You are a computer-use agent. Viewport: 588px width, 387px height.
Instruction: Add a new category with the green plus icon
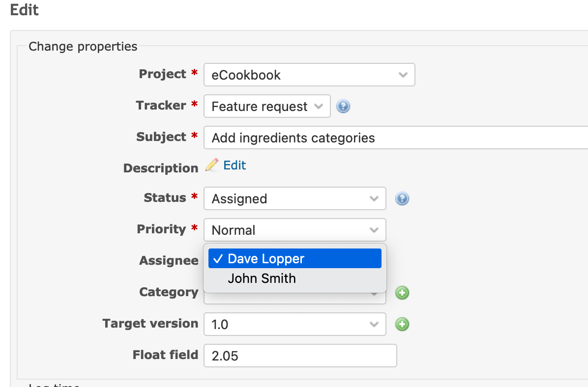coord(402,293)
